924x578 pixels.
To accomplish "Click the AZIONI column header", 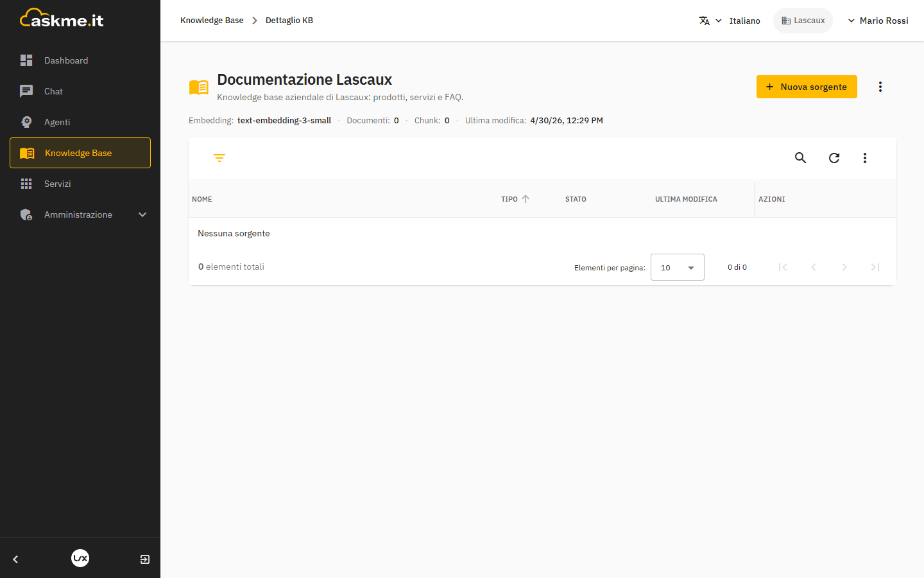I will coord(772,200).
